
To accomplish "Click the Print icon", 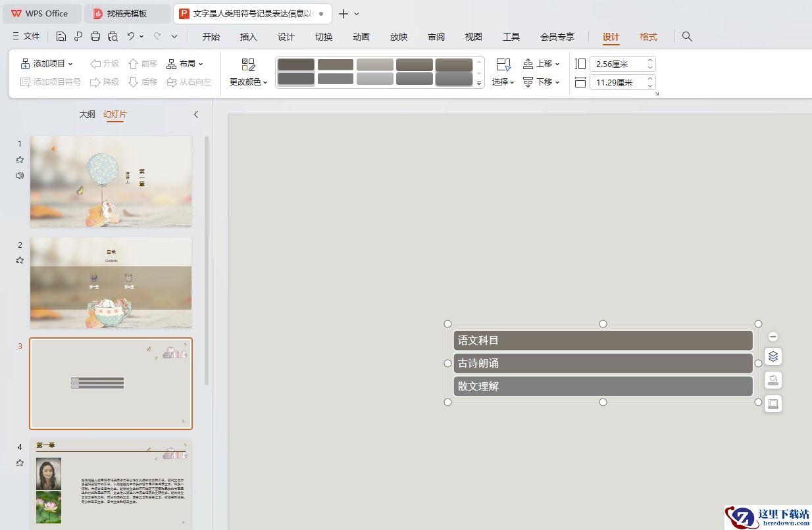I will 95,36.
